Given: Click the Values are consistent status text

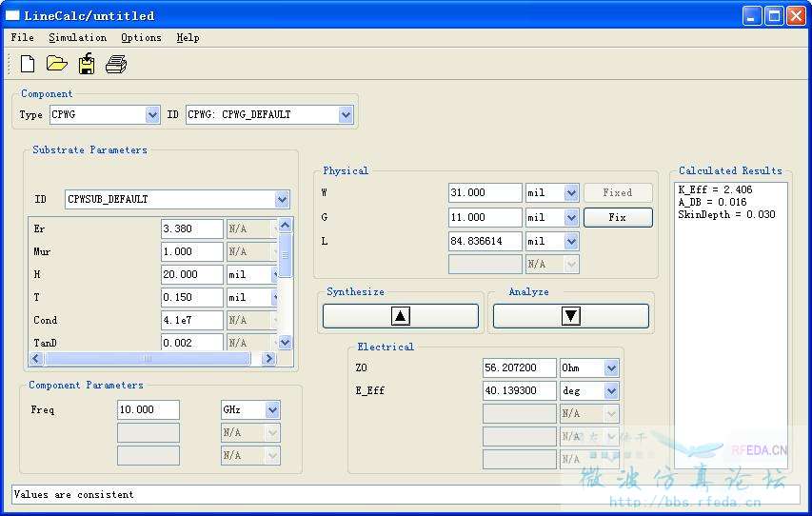Looking at the screenshot, I should pos(73,494).
